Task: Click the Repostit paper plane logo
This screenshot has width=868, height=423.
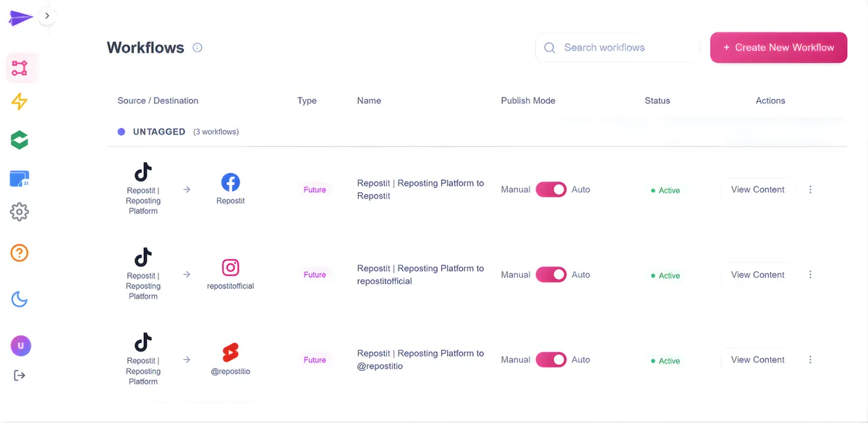Action: tap(20, 18)
